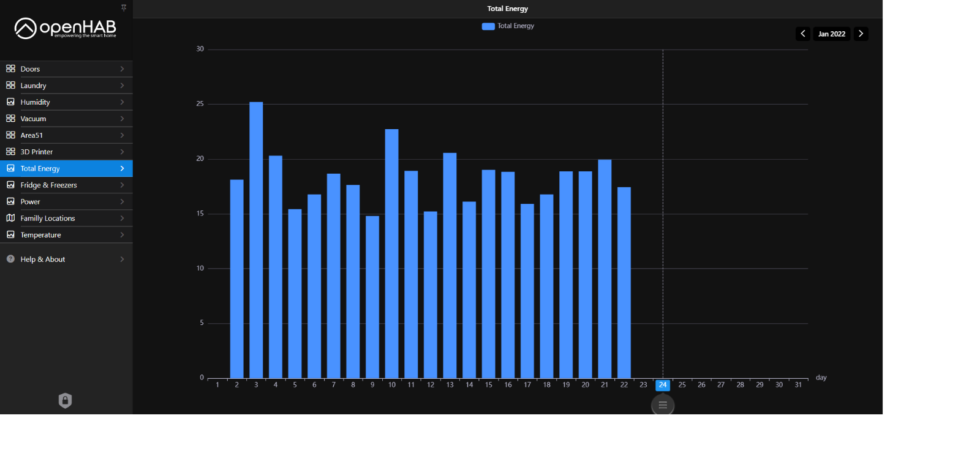Click the Help & About question icon

[x=10, y=259]
